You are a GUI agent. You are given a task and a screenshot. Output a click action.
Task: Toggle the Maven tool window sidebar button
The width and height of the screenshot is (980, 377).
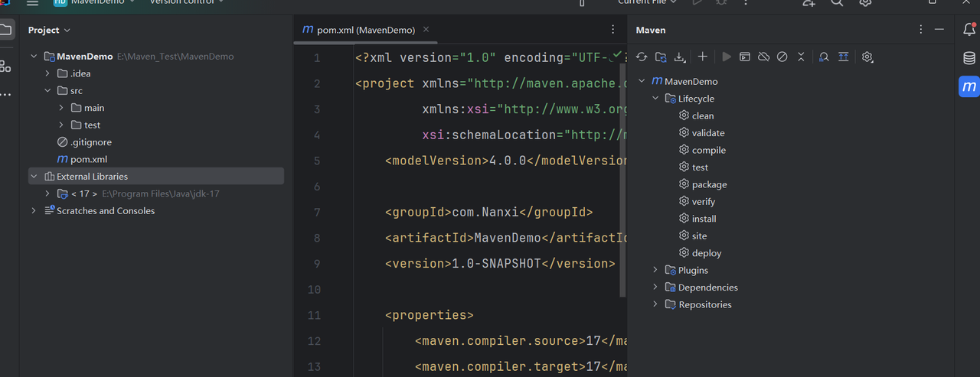click(x=969, y=86)
